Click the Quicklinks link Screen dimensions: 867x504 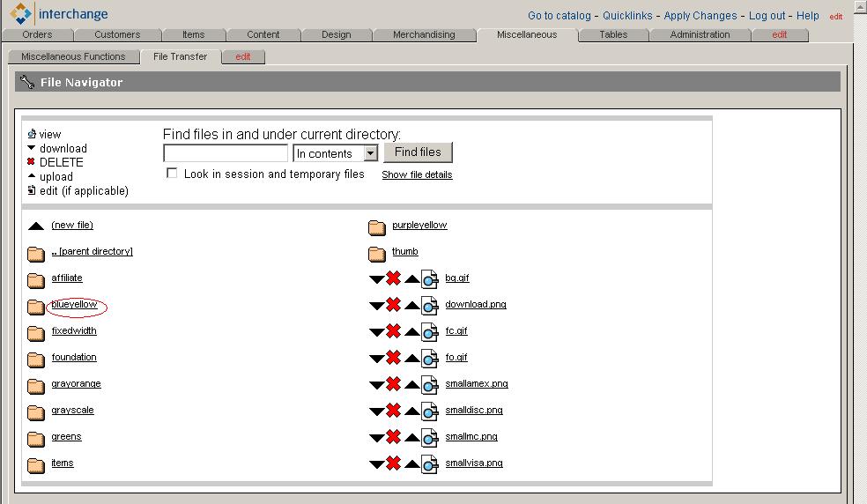[x=627, y=16]
